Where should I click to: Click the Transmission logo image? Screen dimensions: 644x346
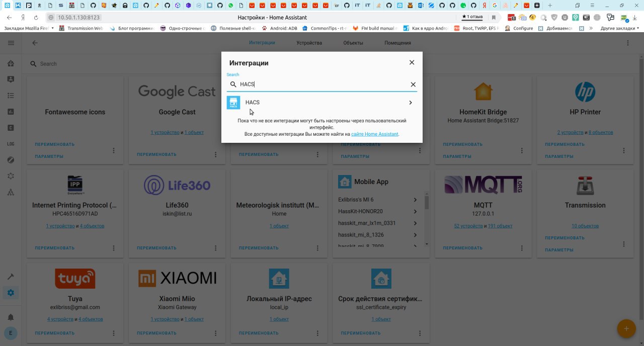(585, 185)
